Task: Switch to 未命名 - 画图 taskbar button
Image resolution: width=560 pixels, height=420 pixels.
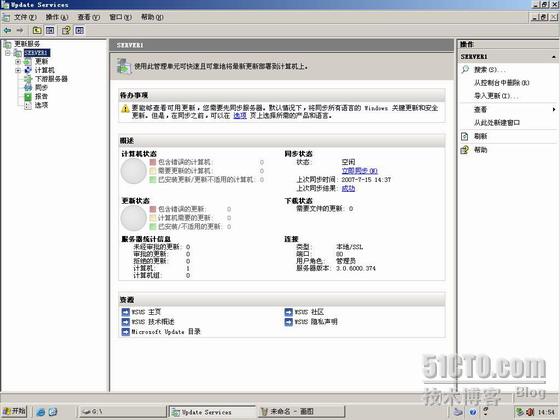Action: point(301,412)
